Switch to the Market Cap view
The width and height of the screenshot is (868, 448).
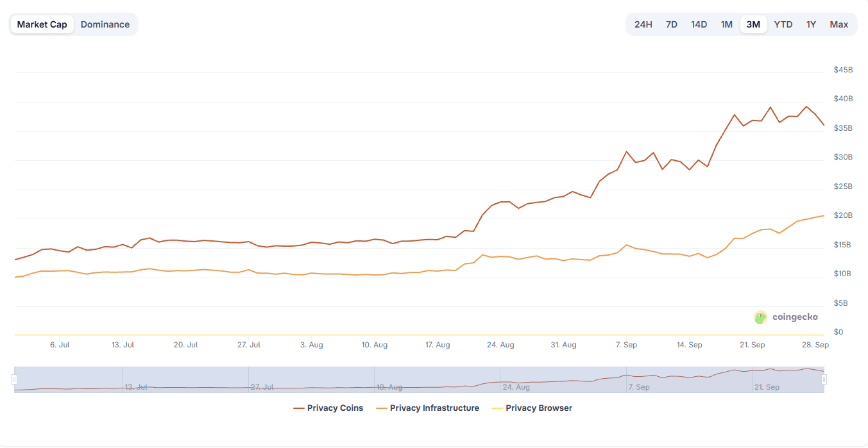coord(42,24)
